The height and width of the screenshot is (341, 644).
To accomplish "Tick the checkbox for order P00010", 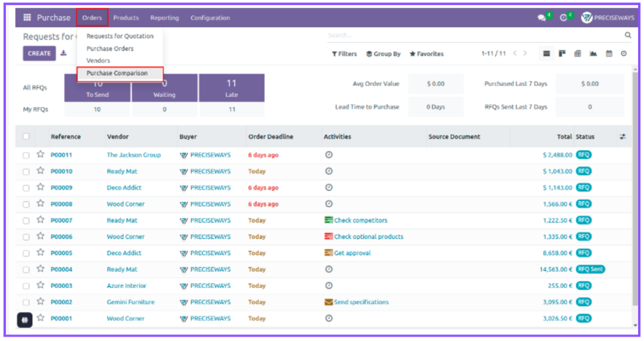I will (x=26, y=172).
